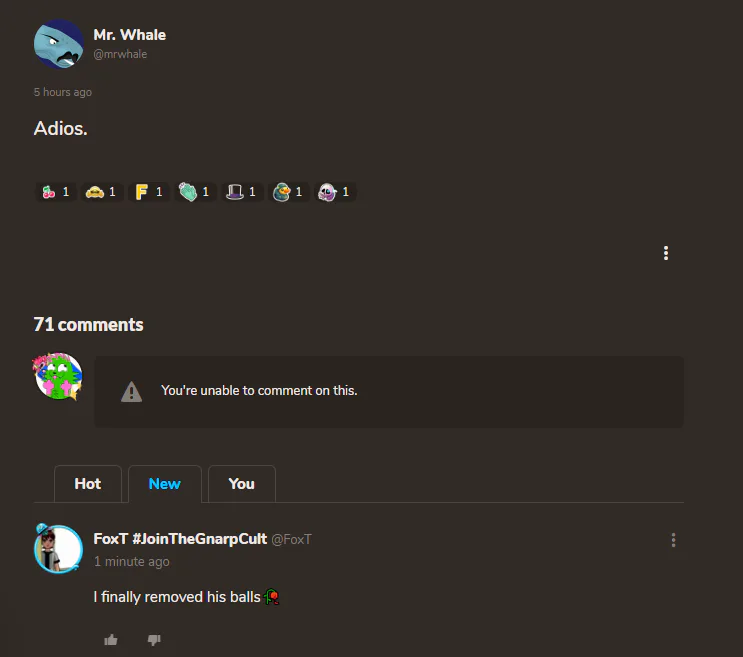Click Mr. Whale's shark avatar

59,44
